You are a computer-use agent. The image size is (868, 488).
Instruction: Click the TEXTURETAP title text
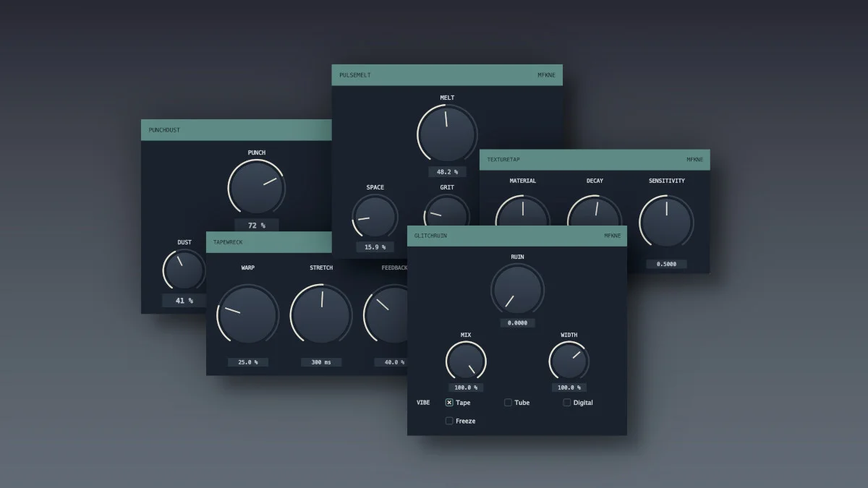(503, 160)
